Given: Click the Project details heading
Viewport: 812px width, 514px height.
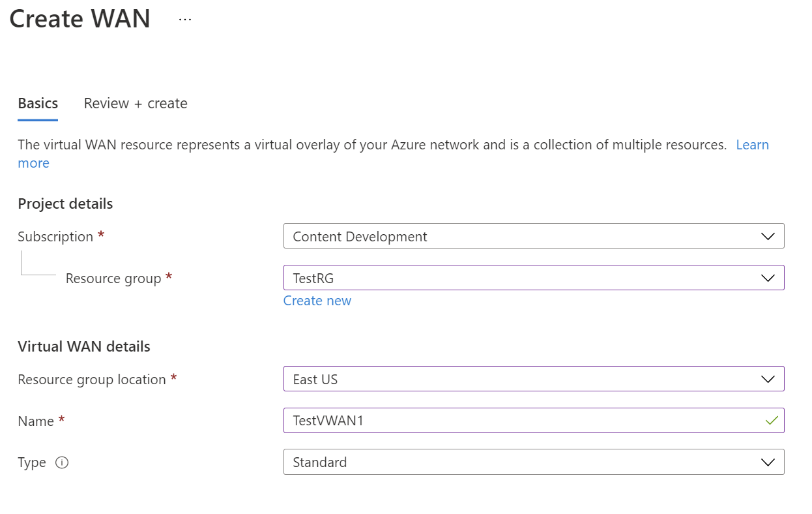Looking at the screenshot, I should [65, 204].
